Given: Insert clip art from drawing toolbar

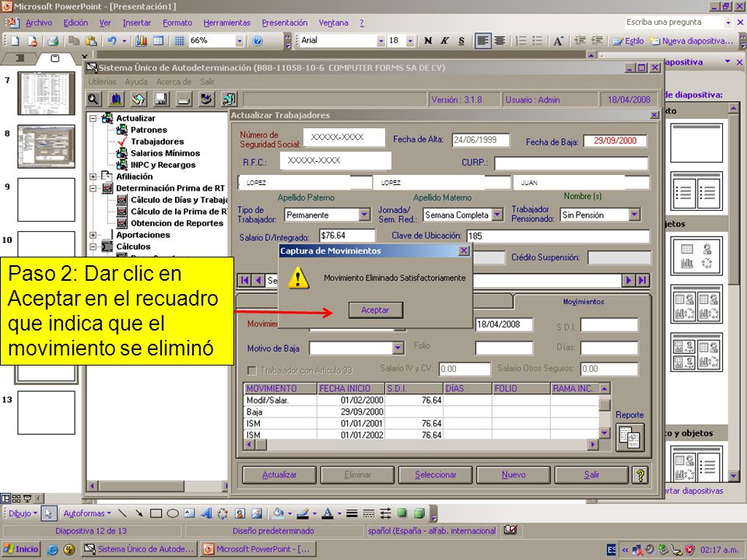Looking at the screenshot, I should click(240, 513).
